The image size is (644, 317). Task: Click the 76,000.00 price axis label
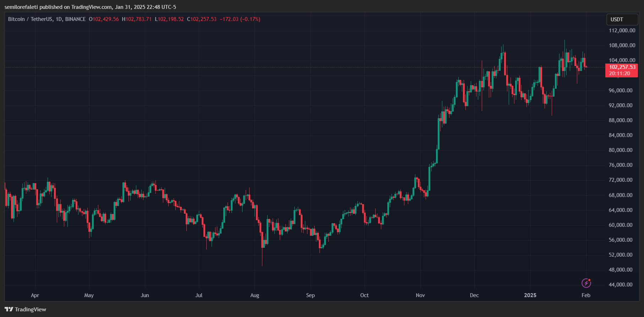point(621,165)
